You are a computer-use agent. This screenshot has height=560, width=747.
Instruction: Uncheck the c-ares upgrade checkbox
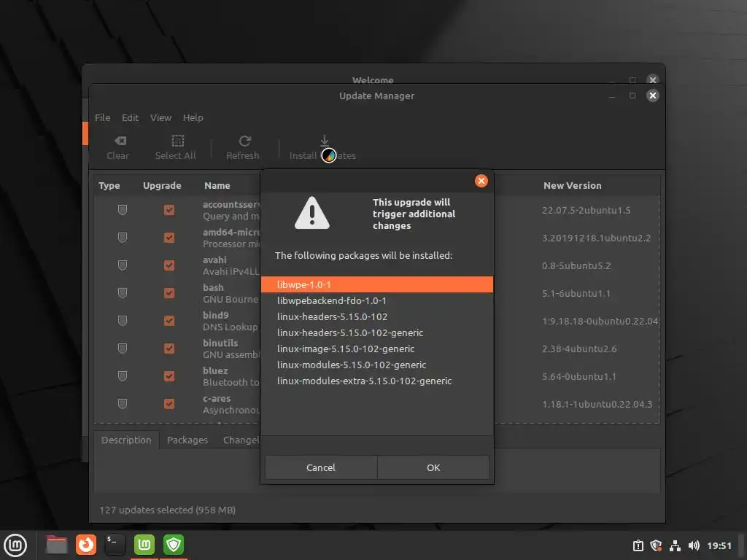(169, 404)
